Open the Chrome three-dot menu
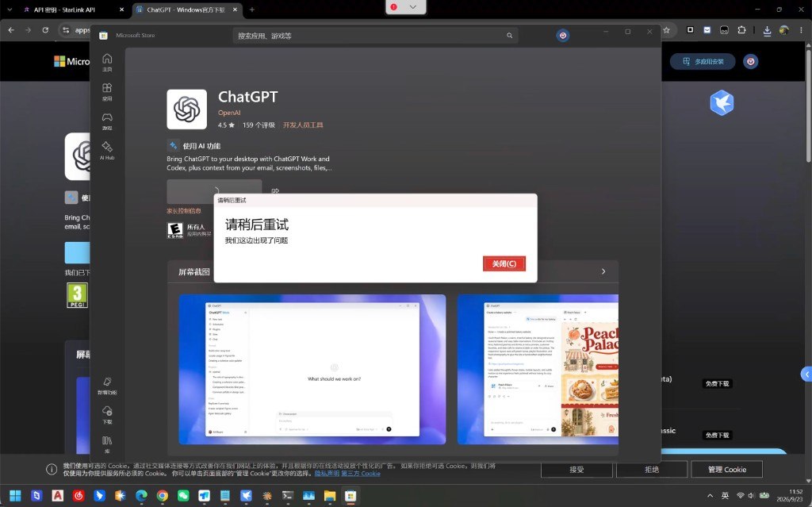Image resolution: width=812 pixels, height=507 pixels. pos(801,30)
